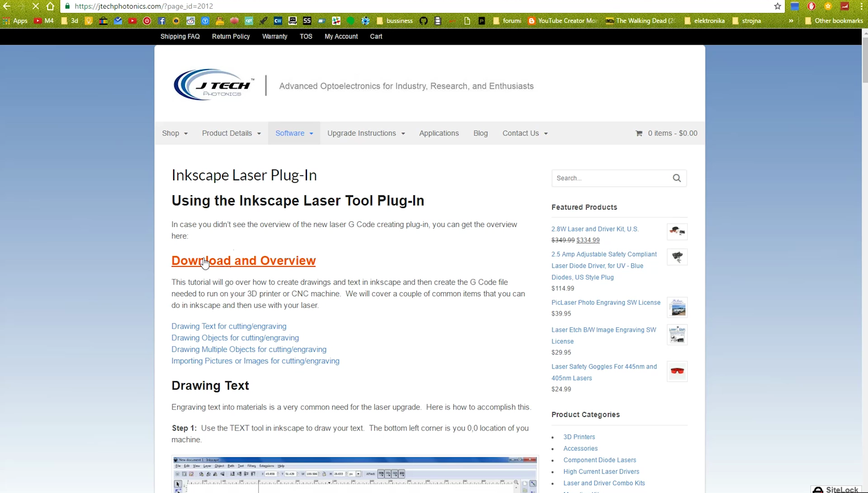Open the browser home page icon
Viewport: 868px width, 493px height.
(x=50, y=6)
